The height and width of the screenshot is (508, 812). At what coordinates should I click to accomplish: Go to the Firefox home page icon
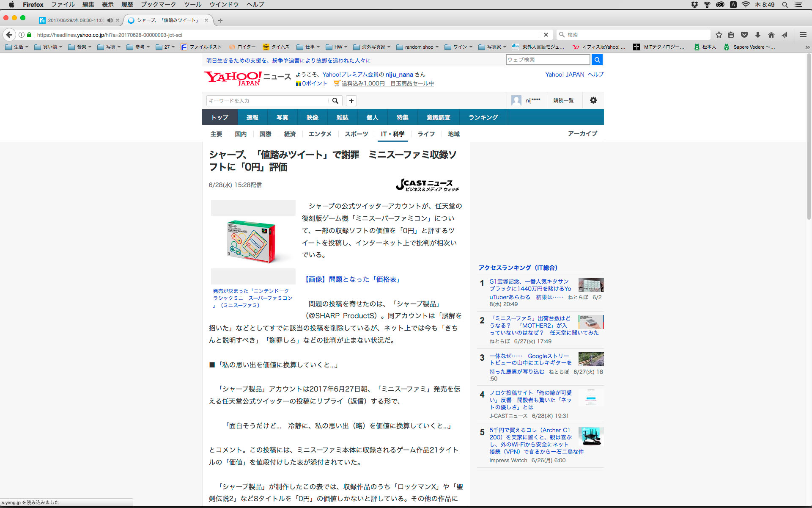pyautogui.click(x=771, y=35)
